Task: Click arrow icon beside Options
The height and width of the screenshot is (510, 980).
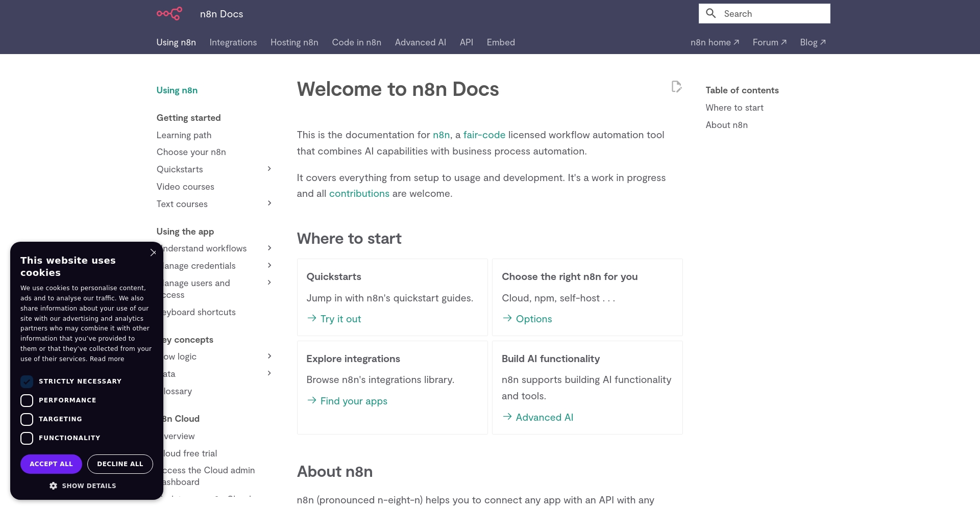Action: (x=507, y=318)
